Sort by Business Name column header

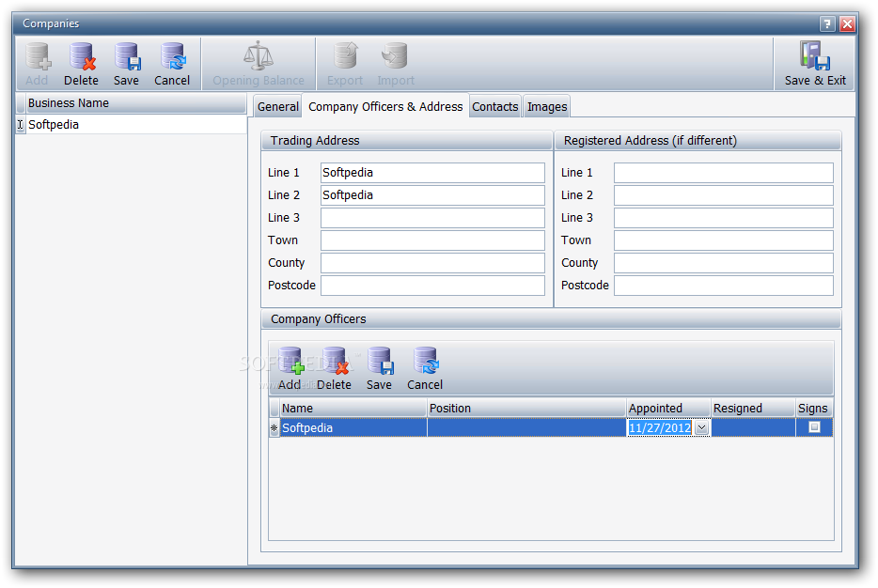click(x=136, y=103)
